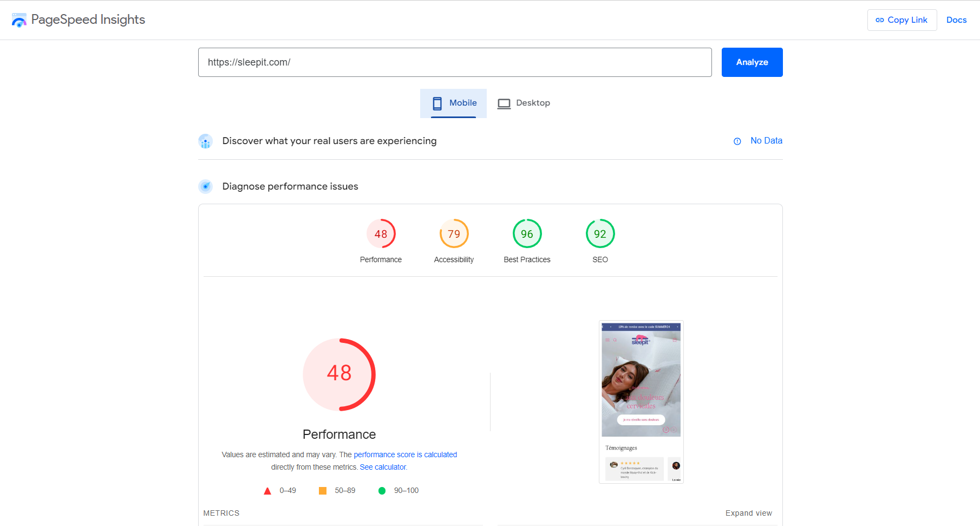Image resolution: width=980 pixels, height=526 pixels.
Task: Switch to the Desktop tab
Action: click(x=524, y=103)
